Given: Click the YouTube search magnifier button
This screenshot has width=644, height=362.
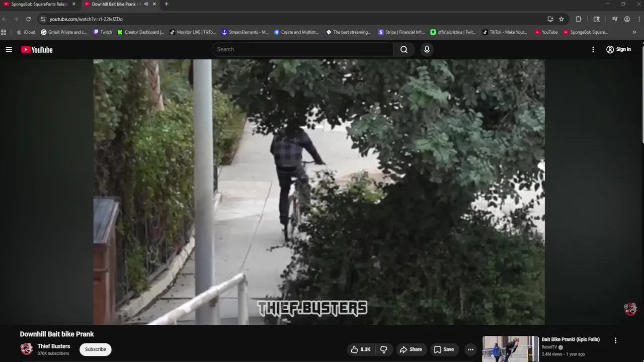Looking at the screenshot, I should pyautogui.click(x=404, y=49).
